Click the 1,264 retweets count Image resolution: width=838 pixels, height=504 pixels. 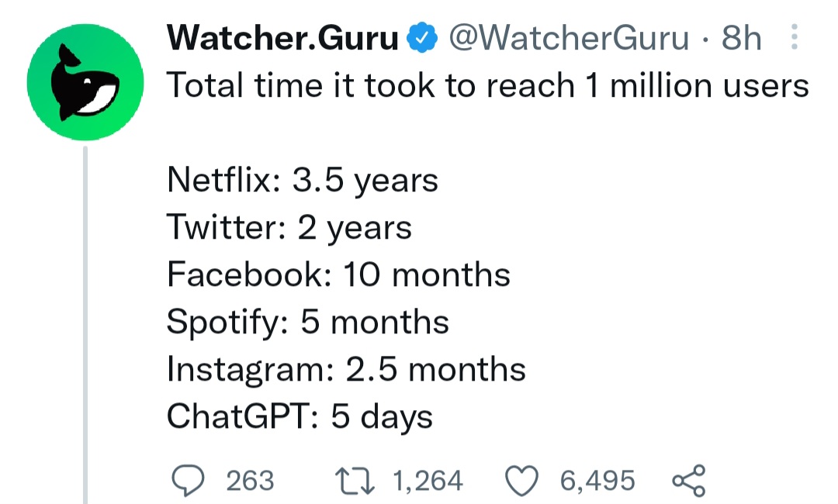[x=428, y=481]
